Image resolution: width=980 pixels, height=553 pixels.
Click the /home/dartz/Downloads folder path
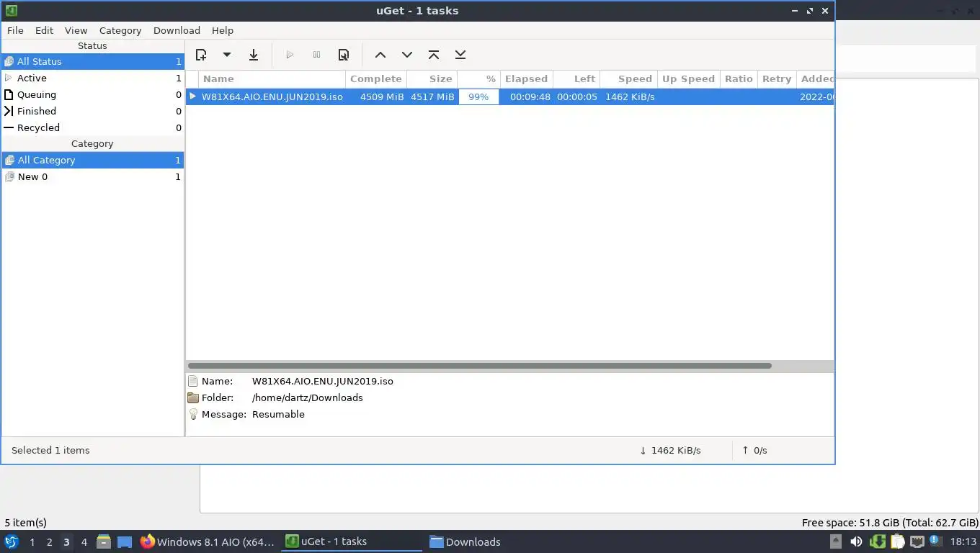coord(308,397)
